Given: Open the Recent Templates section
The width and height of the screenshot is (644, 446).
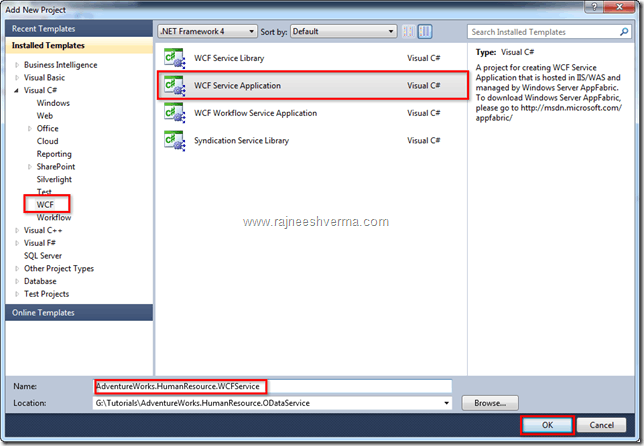Looking at the screenshot, I should coord(79,29).
